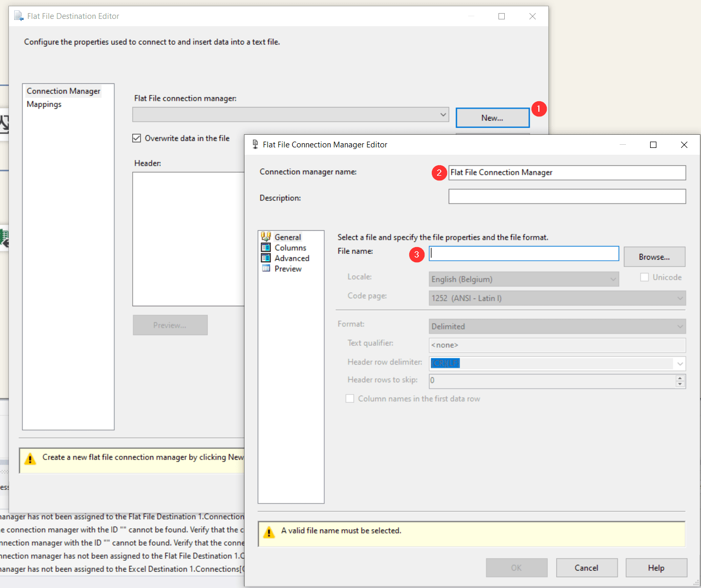Click into the File name text field
The image size is (701, 588).
click(x=524, y=254)
